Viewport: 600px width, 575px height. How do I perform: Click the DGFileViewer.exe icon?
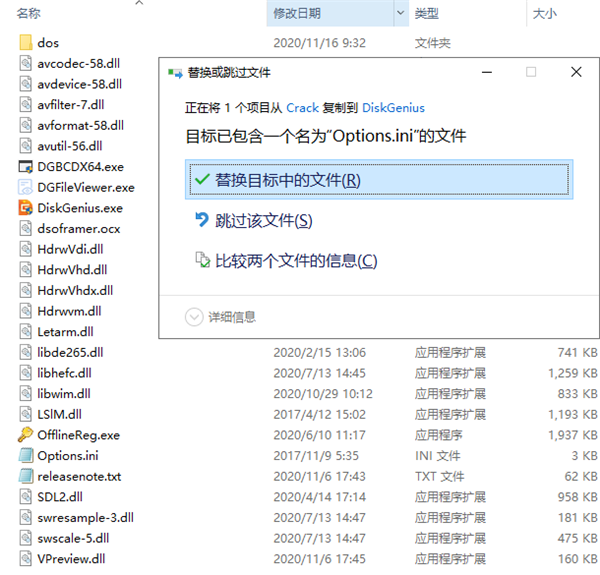(x=26, y=187)
